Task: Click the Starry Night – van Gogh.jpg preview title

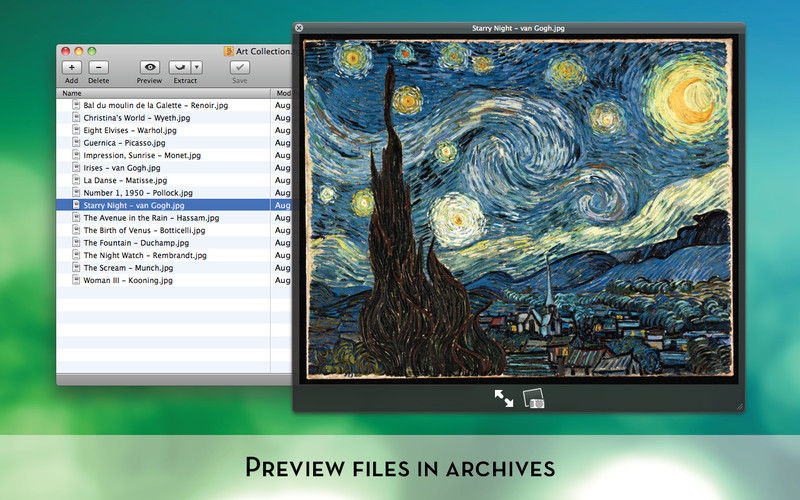Action: (518, 28)
